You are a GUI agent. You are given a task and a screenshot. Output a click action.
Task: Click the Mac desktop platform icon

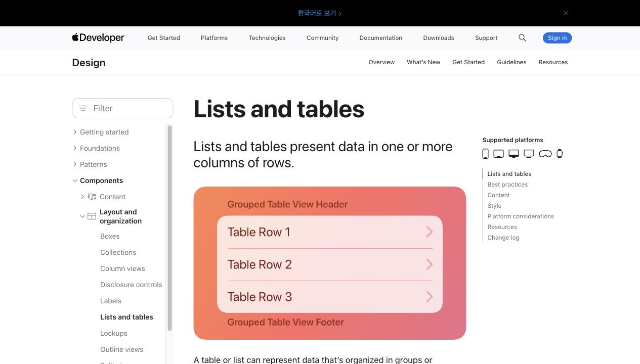[x=514, y=154]
